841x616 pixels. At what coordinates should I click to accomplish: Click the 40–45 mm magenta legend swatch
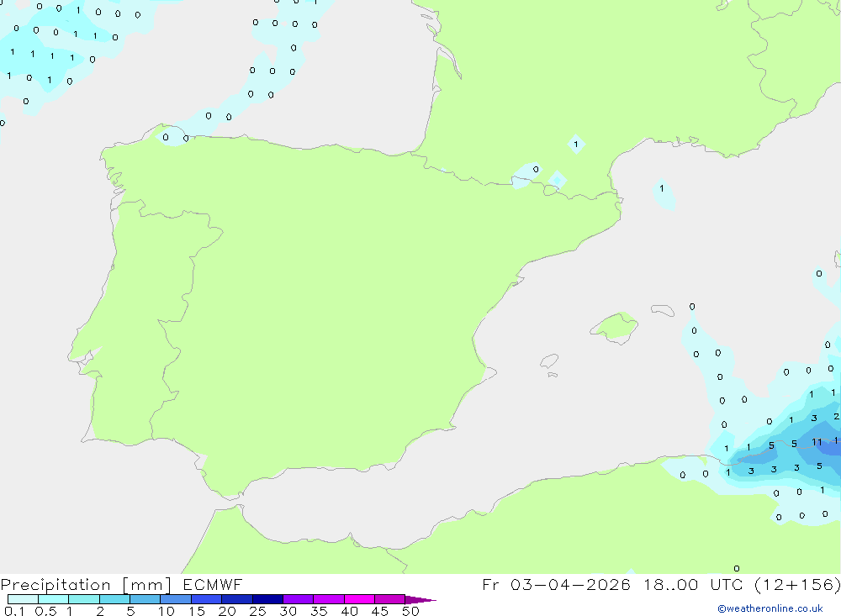click(x=359, y=599)
